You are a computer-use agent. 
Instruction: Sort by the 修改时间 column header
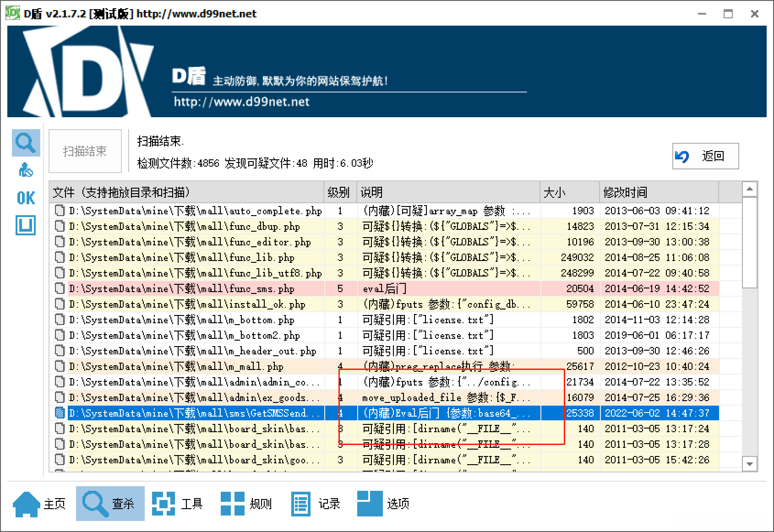pos(659,192)
